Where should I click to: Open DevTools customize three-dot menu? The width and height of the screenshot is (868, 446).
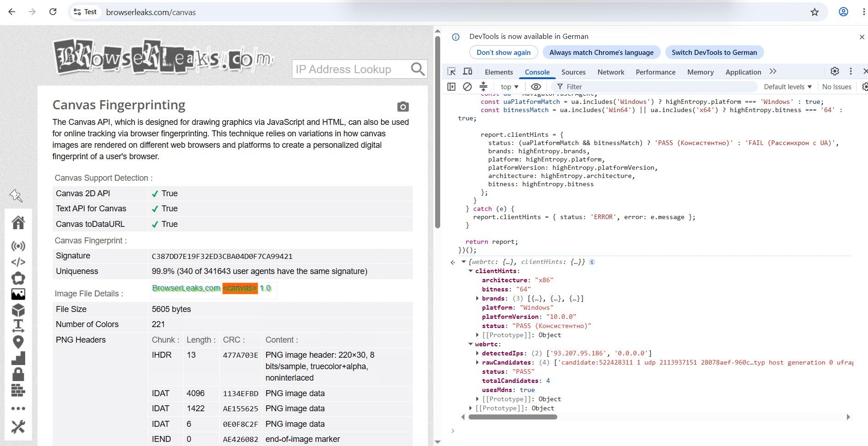click(x=851, y=71)
